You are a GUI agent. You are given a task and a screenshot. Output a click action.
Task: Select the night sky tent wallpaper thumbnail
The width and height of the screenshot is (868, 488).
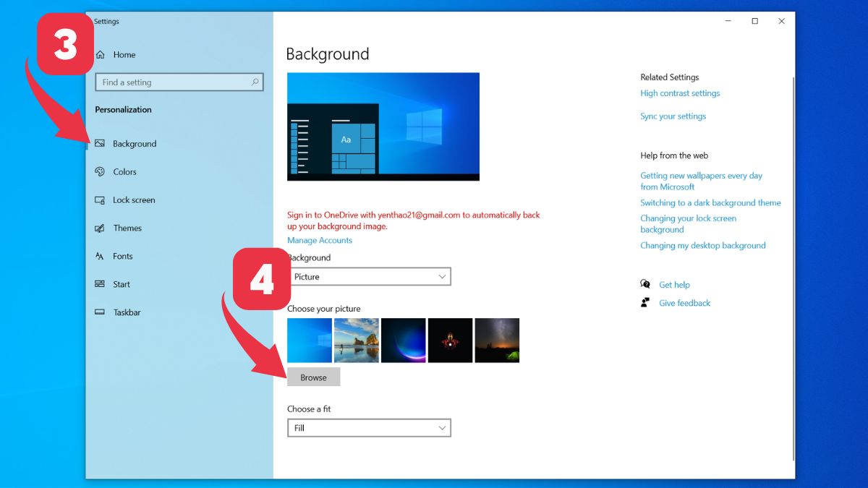click(497, 341)
